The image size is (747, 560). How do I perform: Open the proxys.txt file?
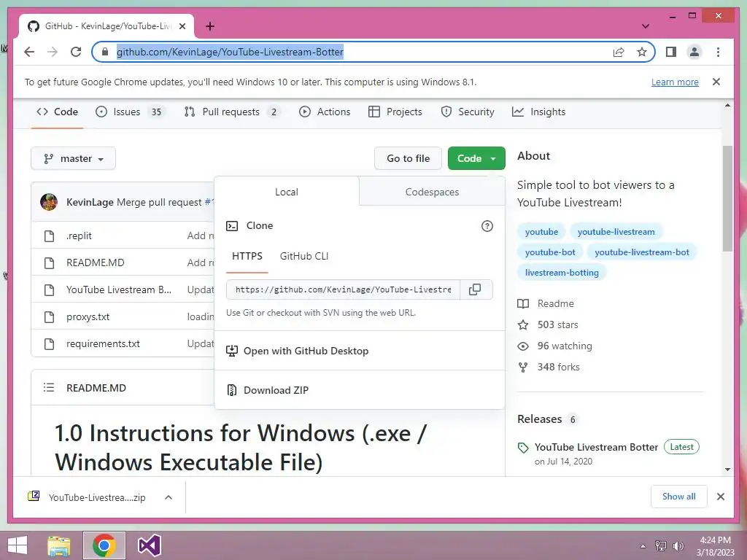point(88,316)
